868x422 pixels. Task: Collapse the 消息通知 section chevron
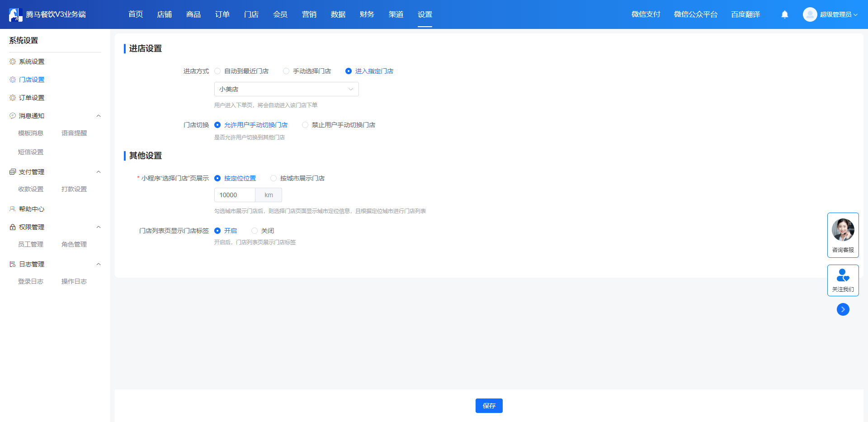point(99,116)
